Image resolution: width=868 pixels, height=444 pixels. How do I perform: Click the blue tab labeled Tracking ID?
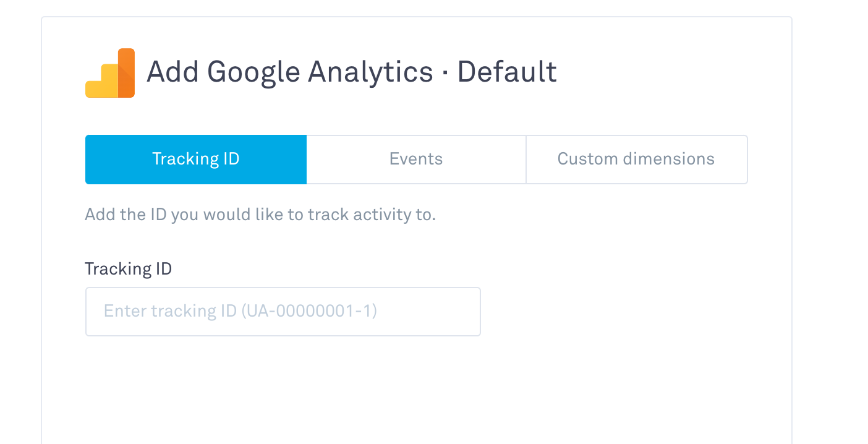pos(196,160)
